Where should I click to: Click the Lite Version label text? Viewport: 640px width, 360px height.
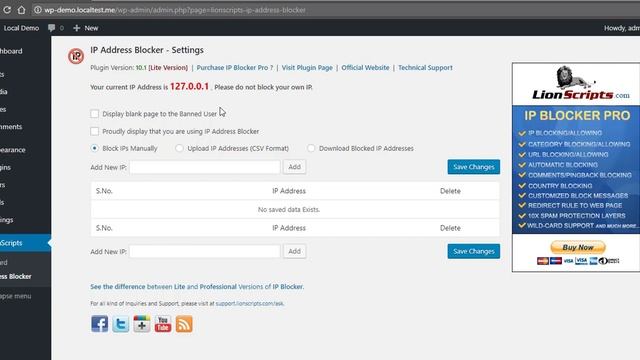[168, 68]
